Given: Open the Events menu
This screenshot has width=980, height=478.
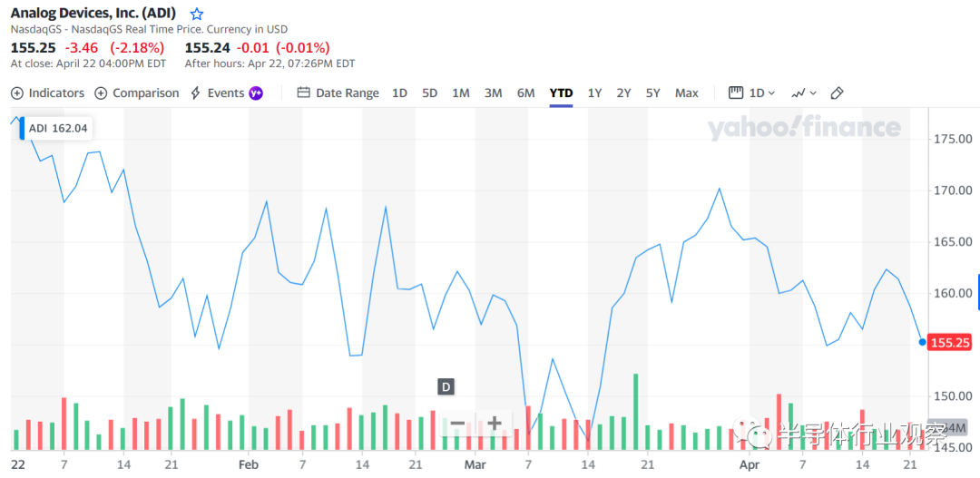Looking at the screenshot, I should pos(218,93).
